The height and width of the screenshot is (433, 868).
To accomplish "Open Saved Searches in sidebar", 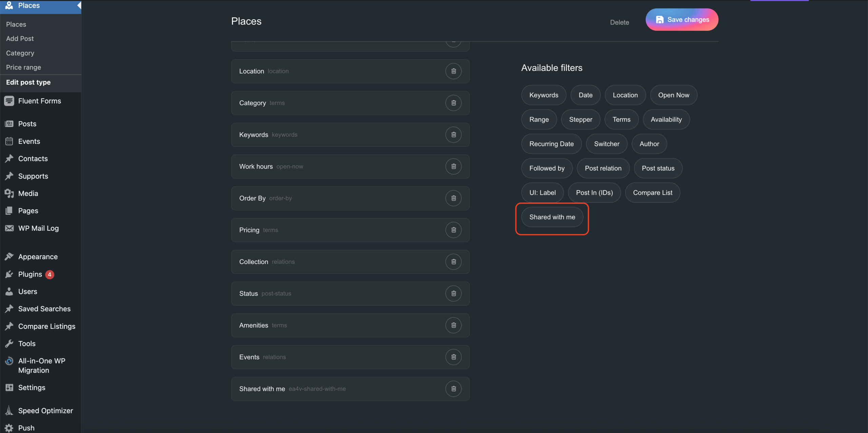I will [44, 309].
